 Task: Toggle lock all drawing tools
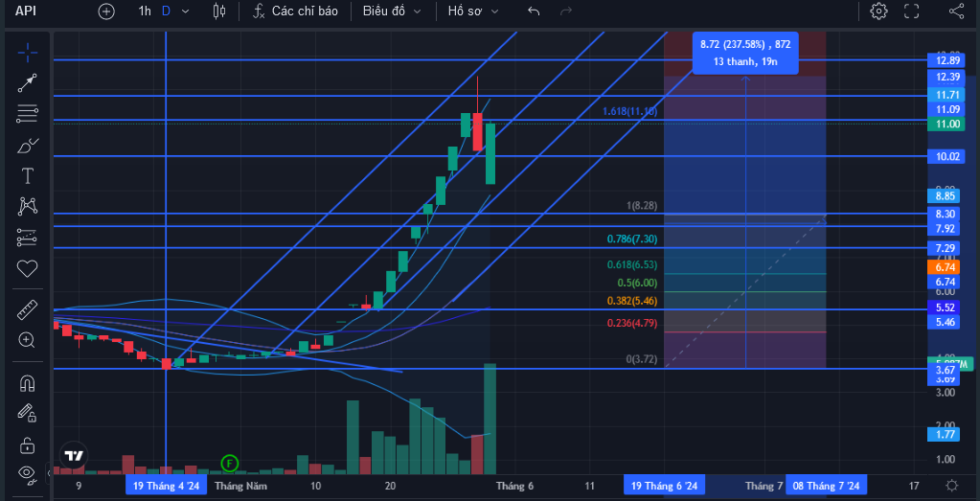(x=27, y=444)
